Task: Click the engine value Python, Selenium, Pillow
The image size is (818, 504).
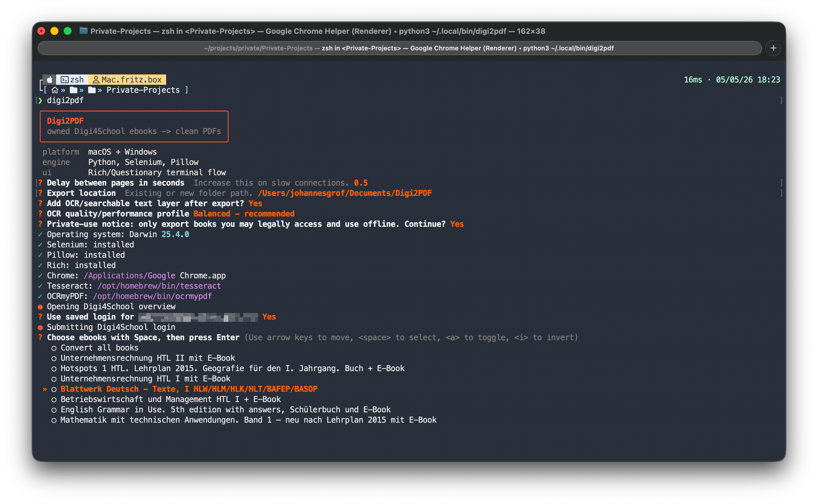Action: tap(143, 162)
